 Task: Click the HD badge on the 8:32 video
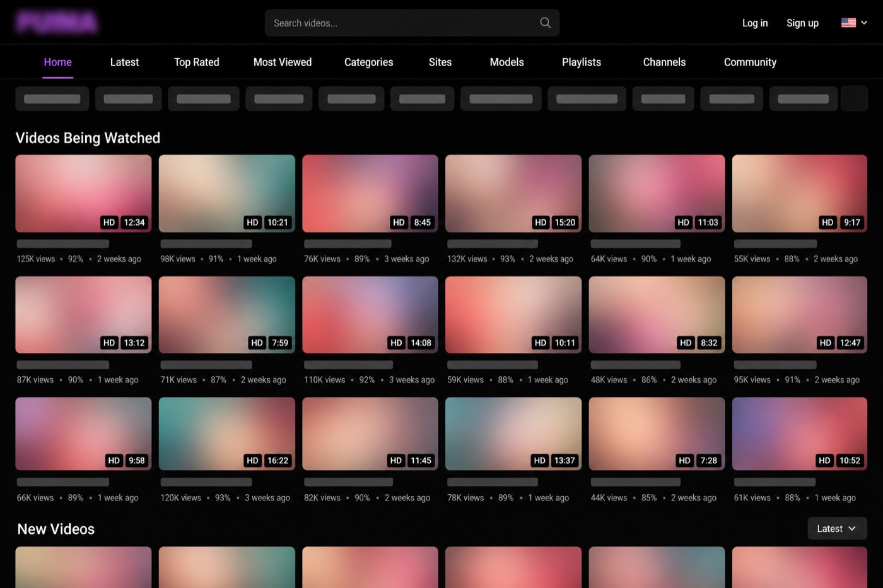point(686,343)
